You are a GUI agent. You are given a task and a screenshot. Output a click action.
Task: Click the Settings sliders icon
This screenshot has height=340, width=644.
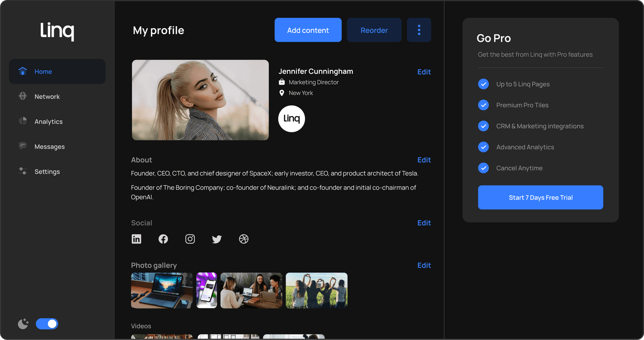click(23, 171)
